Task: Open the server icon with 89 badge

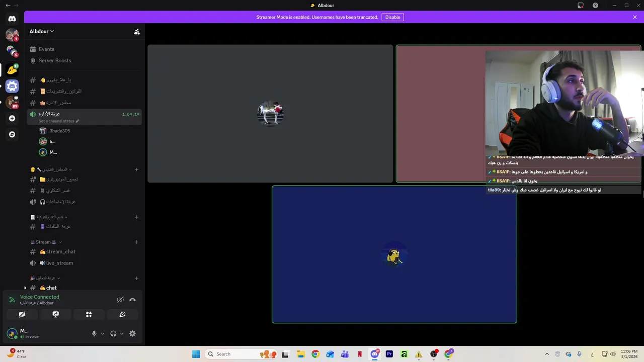Action: 12,102
